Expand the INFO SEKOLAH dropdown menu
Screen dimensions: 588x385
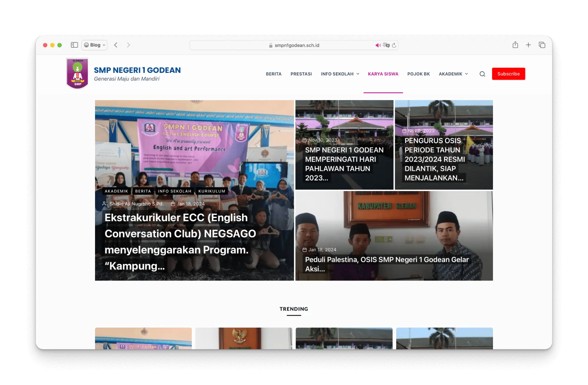pyautogui.click(x=340, y=74)
